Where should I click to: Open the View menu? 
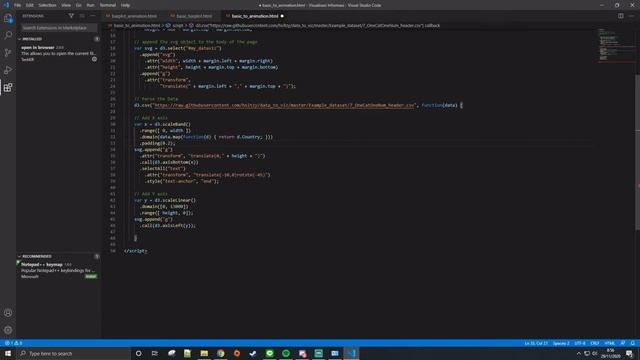66,5
